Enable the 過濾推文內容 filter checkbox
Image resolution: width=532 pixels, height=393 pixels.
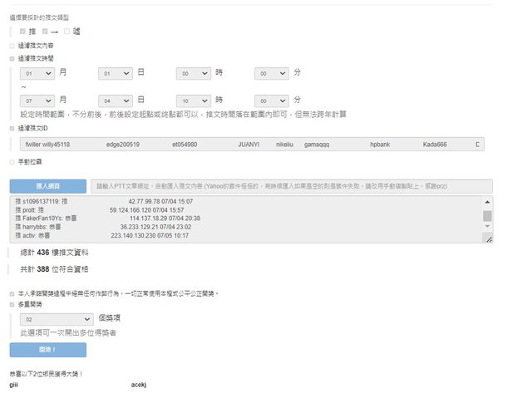click(12, 46)
